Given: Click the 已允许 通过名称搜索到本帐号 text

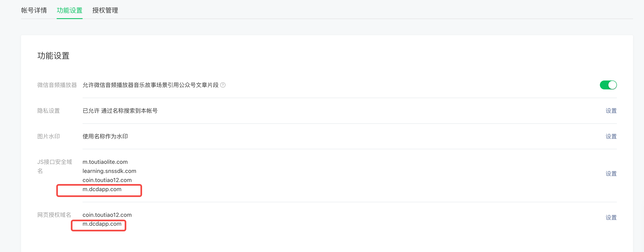Looking at the screenshot, I should click(120, 111).
